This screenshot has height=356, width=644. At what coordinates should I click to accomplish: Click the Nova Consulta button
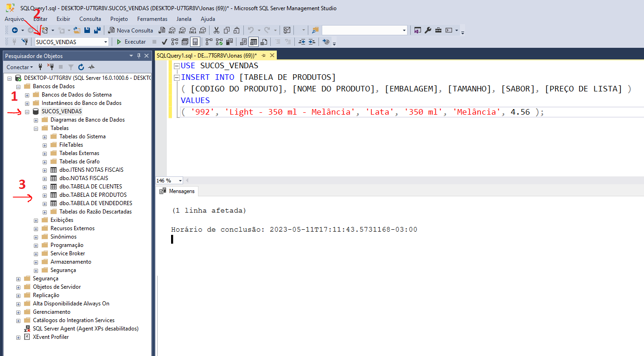[x=130, y=30]
